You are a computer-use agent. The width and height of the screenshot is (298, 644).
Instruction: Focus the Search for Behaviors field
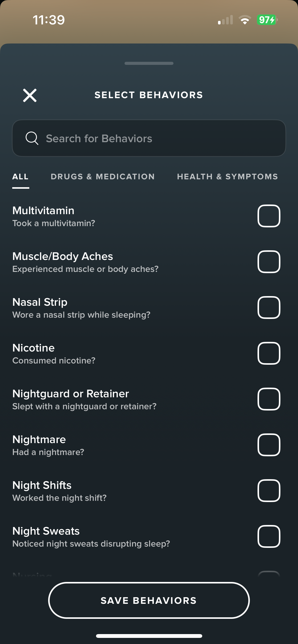149,138
